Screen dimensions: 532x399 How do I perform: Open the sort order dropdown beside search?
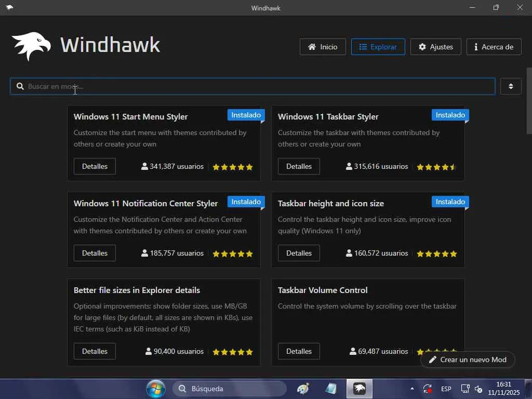point(511,87)
